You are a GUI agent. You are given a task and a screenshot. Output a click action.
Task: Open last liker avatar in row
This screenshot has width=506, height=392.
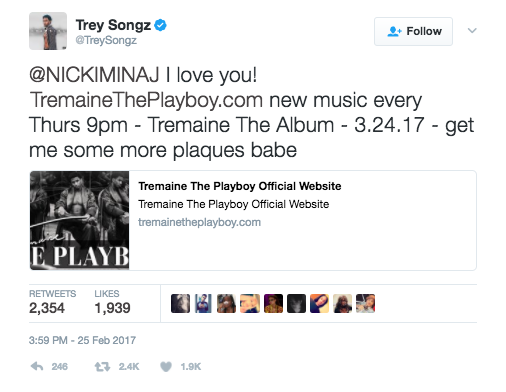[x=365, y=303]
